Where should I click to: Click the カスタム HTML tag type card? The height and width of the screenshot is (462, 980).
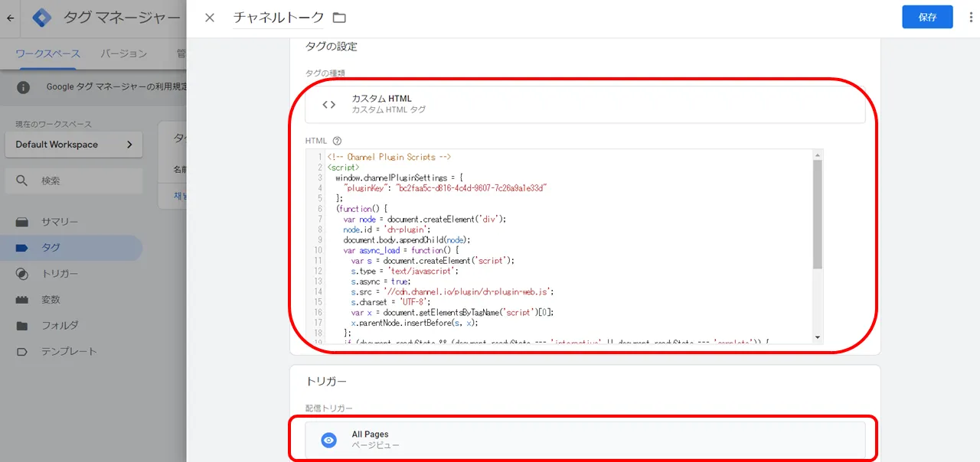click(x=585, y=105)
